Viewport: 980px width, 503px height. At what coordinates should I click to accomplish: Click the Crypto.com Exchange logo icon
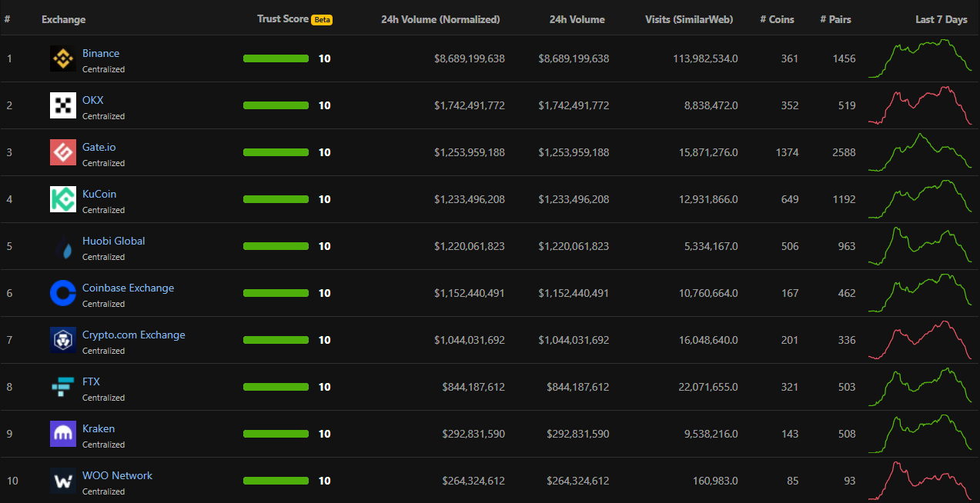pyautogui.click(x=63, y=340)
